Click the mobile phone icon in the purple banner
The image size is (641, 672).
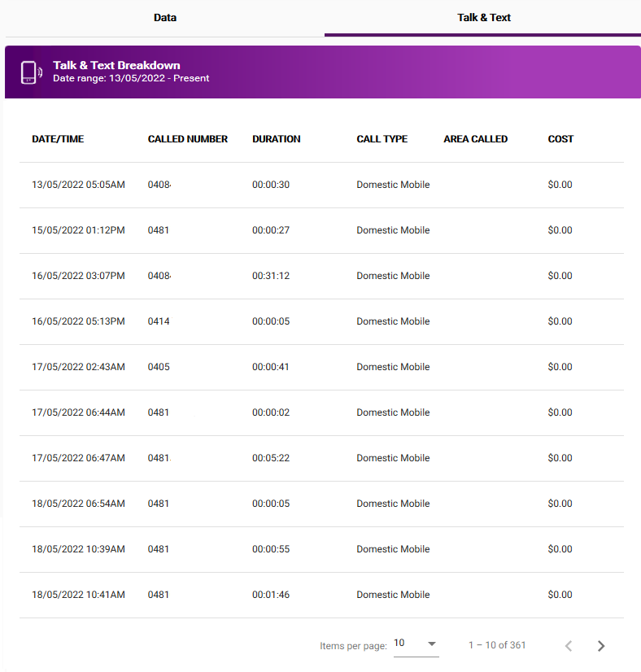tap(30, 72)
